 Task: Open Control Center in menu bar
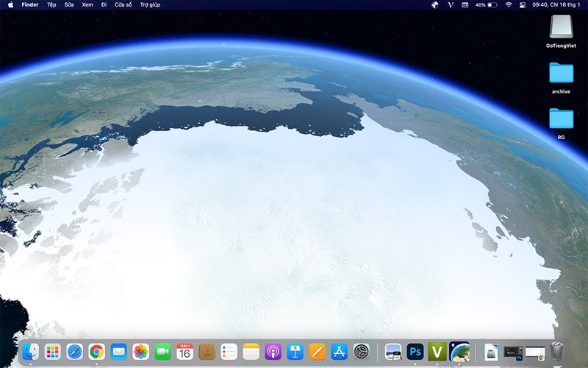click(522, 5)
